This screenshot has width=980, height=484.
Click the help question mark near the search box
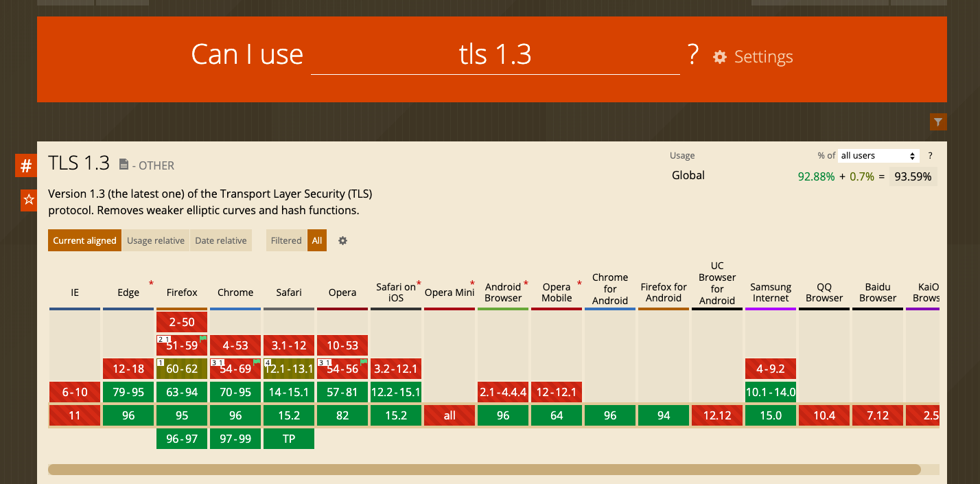pyautogui.click(x=693, y=54)
